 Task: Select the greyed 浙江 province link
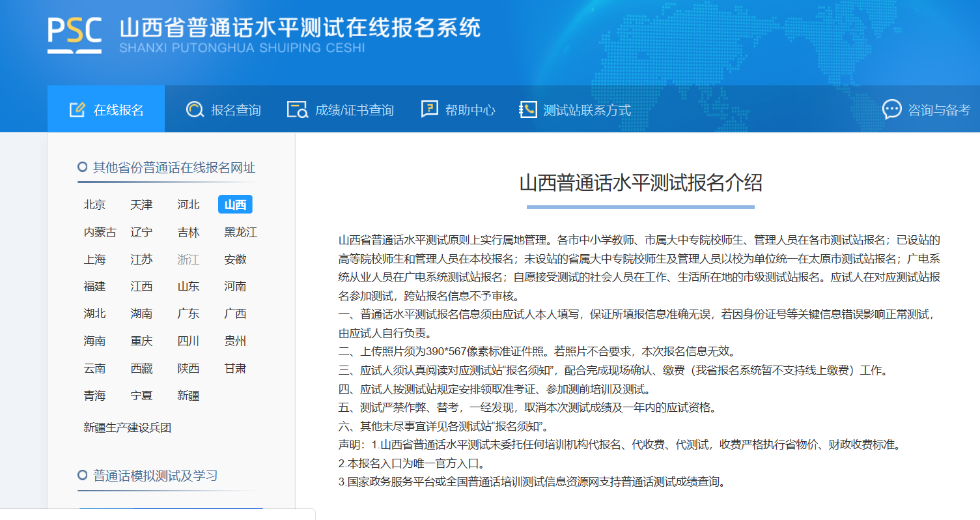[188, 259]
